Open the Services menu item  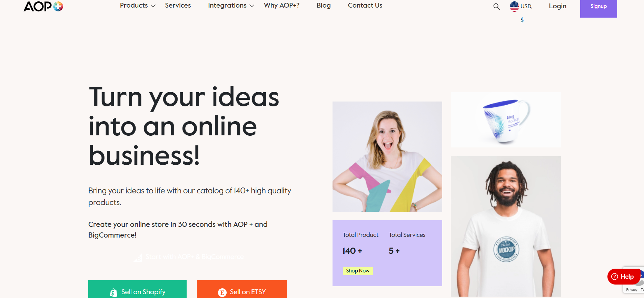point(178,6)
